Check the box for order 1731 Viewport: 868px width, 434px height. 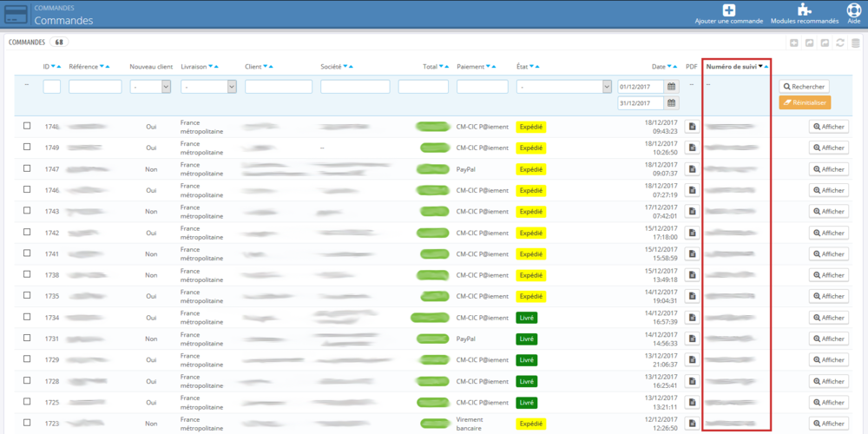point(27,338)
